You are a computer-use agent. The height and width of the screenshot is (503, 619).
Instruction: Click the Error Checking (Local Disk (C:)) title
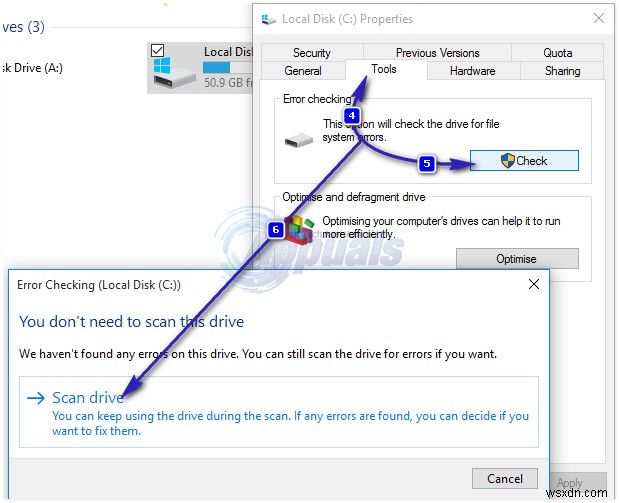[x=99, y=285]
